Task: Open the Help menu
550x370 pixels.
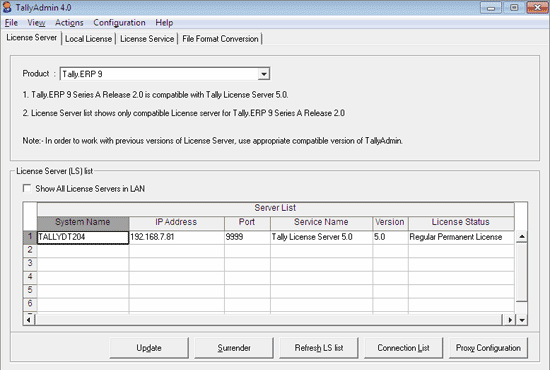Action: coord(164,23)
